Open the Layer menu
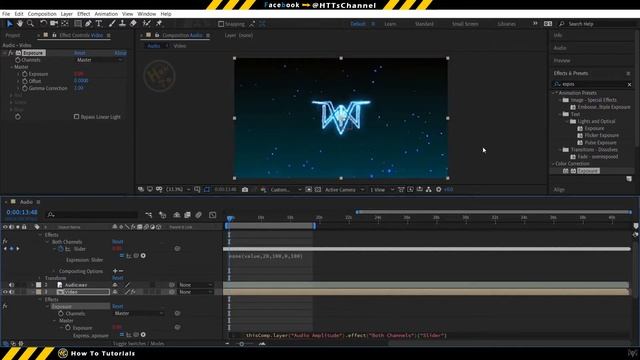Image resolution: width=640 pixels, height=360 pixels. (x=67, y=14)
